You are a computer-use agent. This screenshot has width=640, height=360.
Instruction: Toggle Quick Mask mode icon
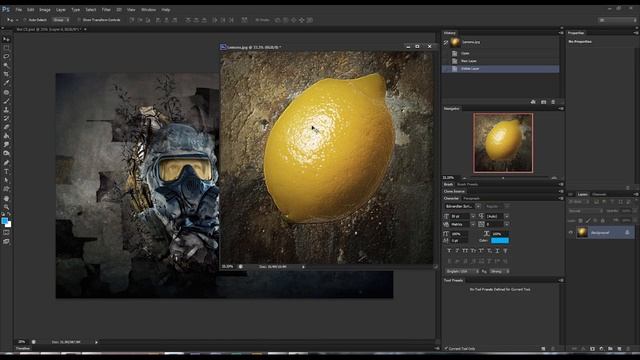(6, 233)
